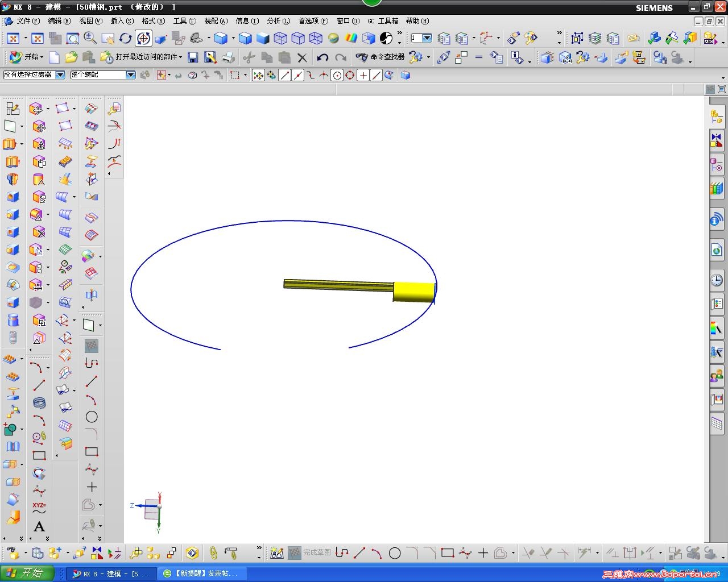Click the Information 'i' signal icon in resource bar
Screen dimensions: 728x582
(717, 219)
